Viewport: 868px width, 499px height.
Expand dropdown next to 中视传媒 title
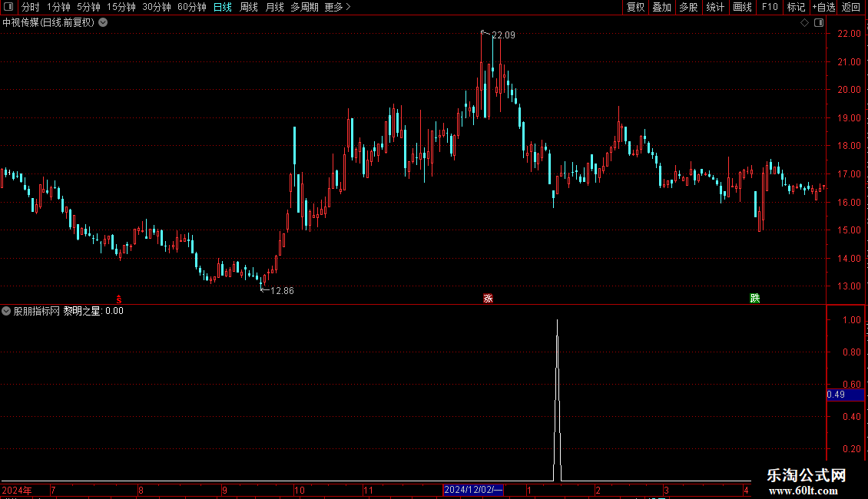(103, 23)
